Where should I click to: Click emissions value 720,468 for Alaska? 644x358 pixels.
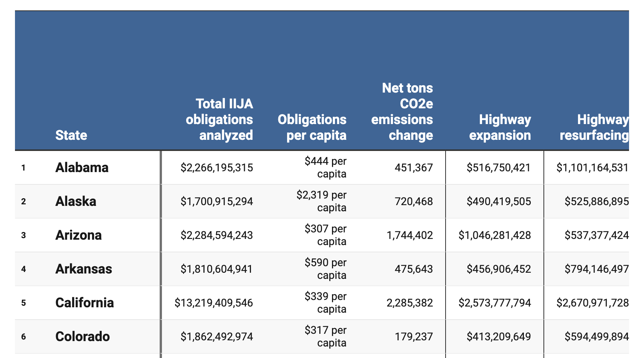click(414, 201)
